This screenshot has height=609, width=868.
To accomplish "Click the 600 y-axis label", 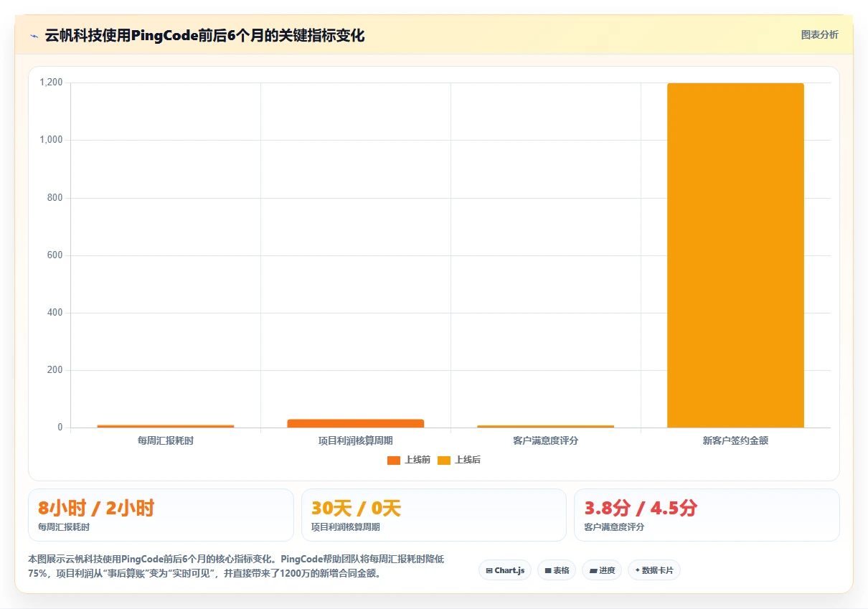I will 56,255.
